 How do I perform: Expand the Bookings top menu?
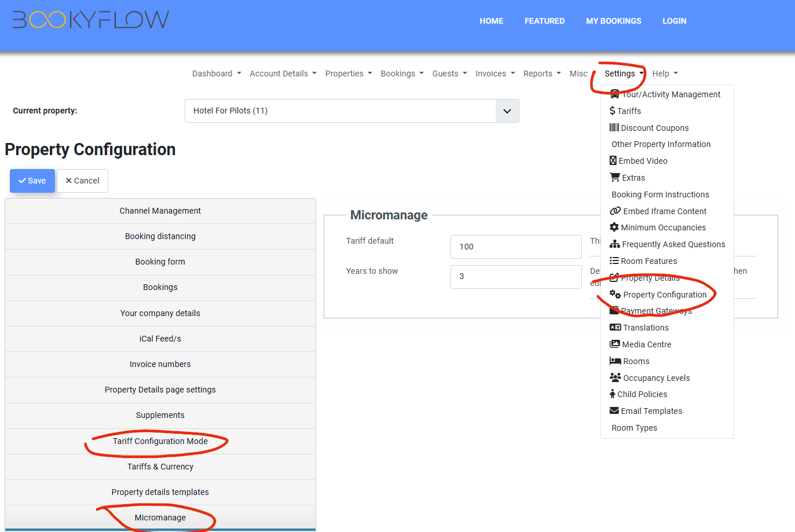pyautogui.click(x=402, y=74)
